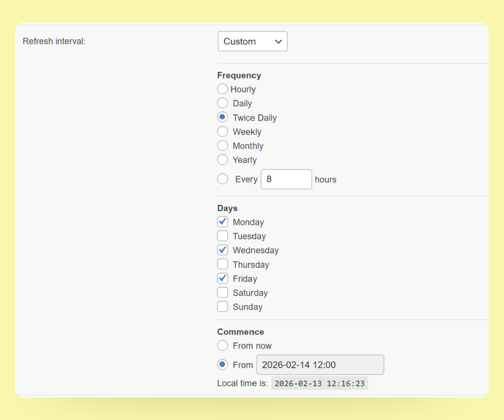The height and width of the screenshot is (420, 504).
Task: Select the Monthly frequency radio button
Action: 223,146
